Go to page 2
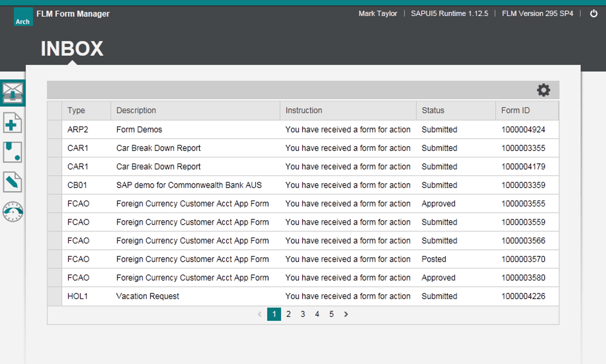606x364 pixels. [x=289, y=314]
